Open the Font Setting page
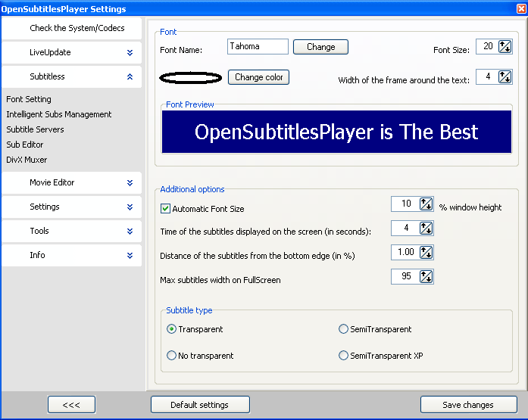 click(x=29, y=99)
